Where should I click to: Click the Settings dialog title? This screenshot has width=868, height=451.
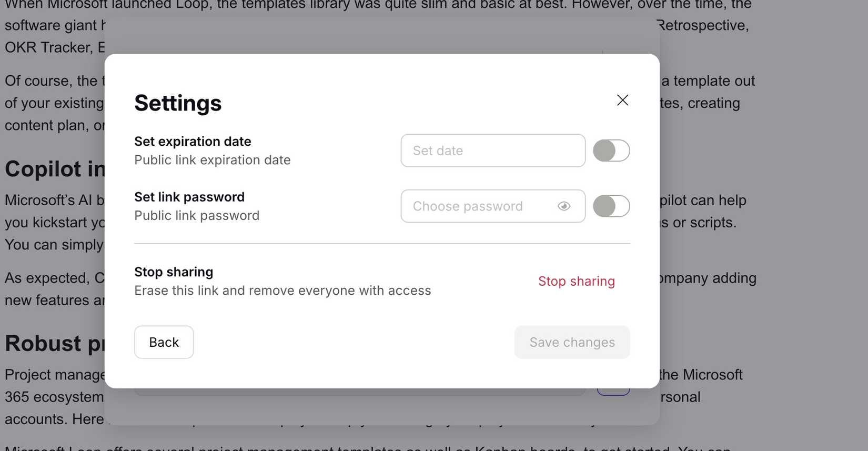click(x=178, y=103)
